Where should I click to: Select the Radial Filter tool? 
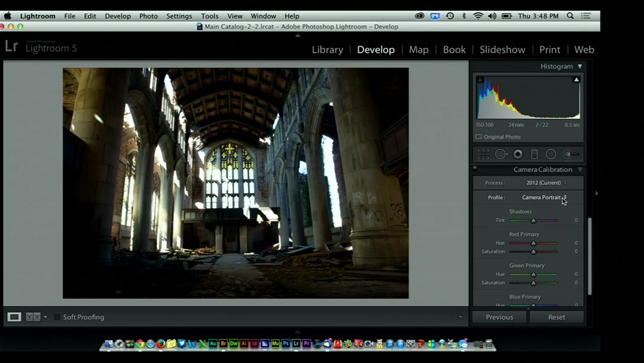pos(551,154)
